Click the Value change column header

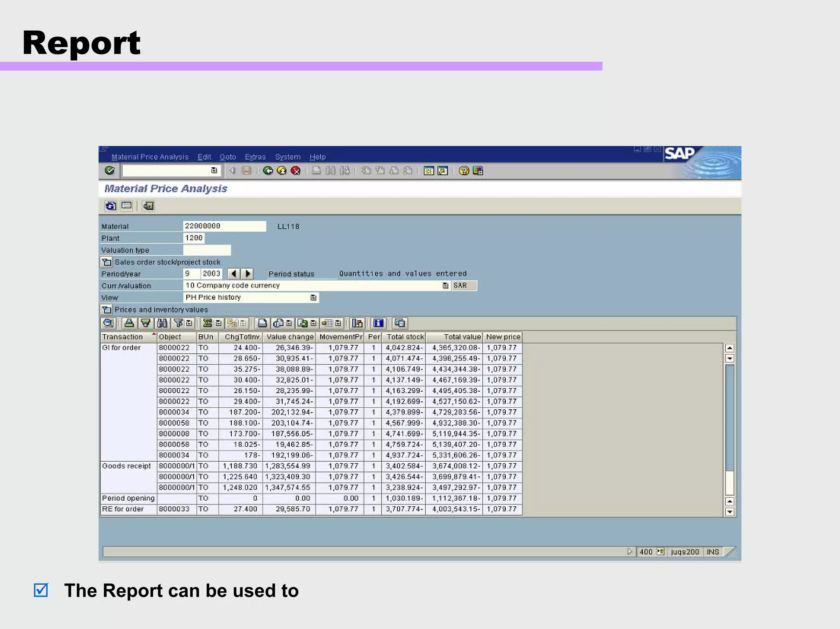click(x=289, y=337)
